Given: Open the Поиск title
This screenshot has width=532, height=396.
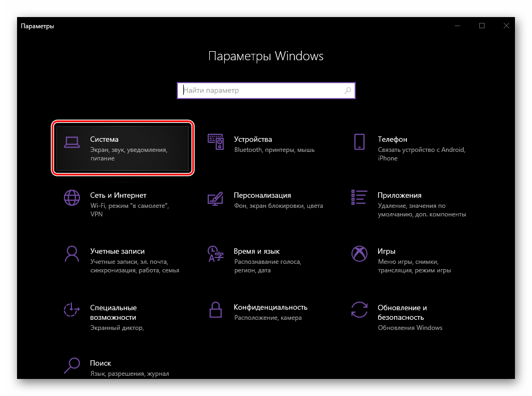Looking at the screenshot, I should (x=101, y=363).
